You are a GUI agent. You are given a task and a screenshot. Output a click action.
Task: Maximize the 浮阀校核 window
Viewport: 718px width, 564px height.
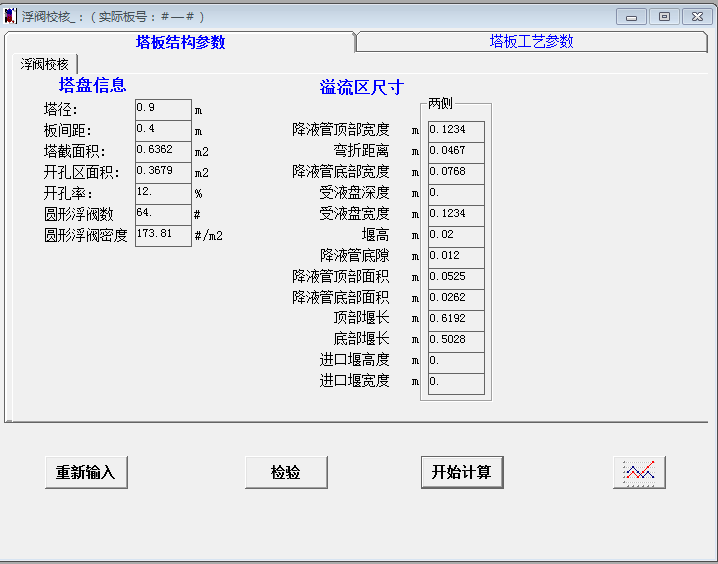664,17
